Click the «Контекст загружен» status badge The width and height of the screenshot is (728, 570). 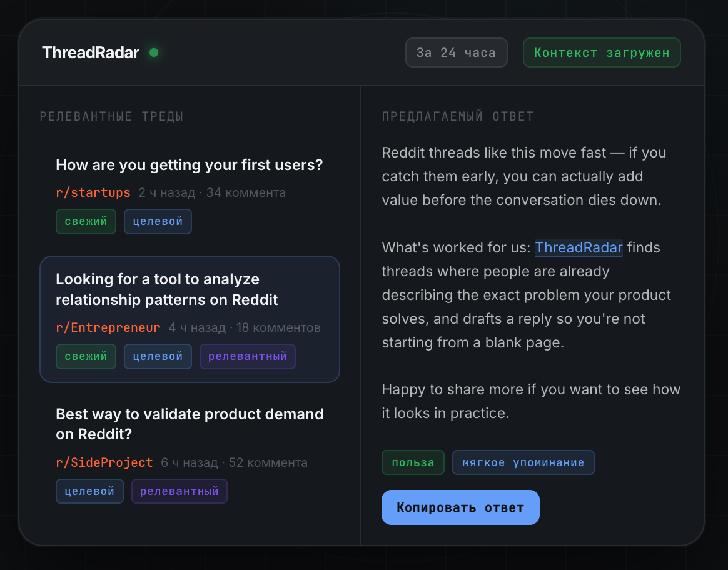[602, 52]
